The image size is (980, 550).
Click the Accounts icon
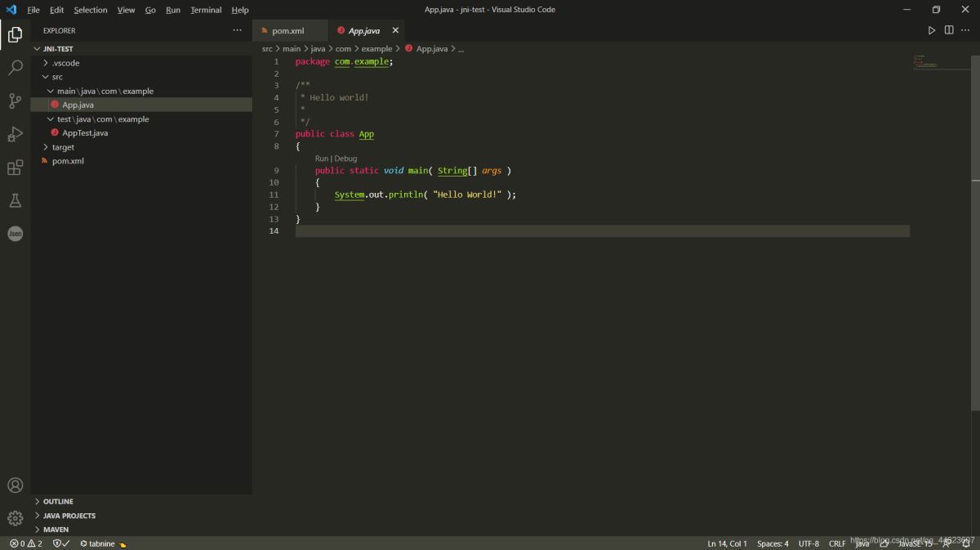pyautogui.click(x=15, y=485)
